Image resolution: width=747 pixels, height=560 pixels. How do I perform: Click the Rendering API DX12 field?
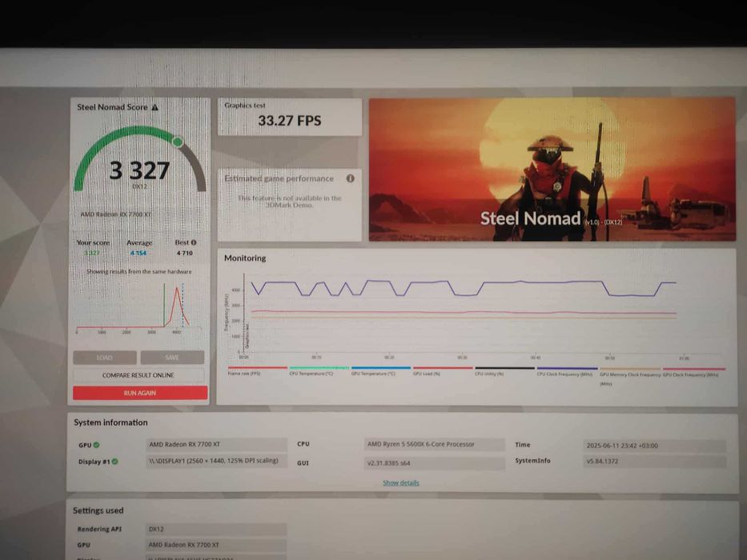216,529
